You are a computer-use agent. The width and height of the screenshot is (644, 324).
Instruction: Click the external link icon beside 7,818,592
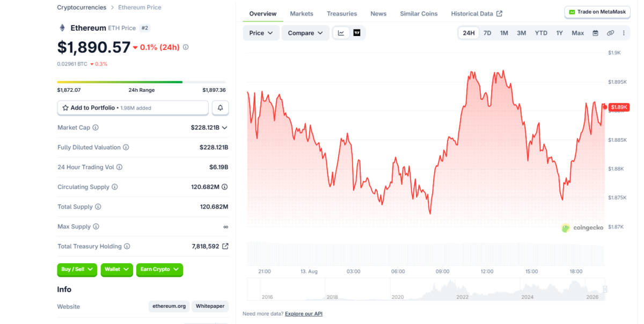[225, 247]
